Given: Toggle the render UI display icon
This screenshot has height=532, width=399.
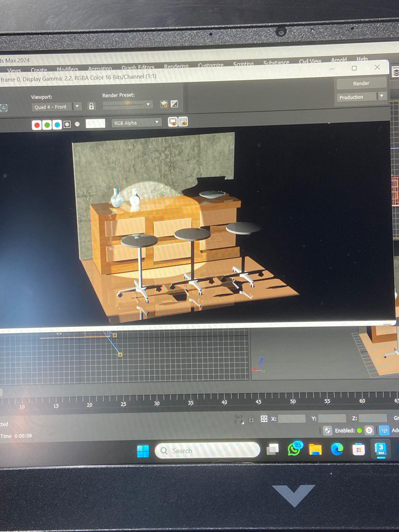Looking at the screenshot, I should [x=183, y=122].
